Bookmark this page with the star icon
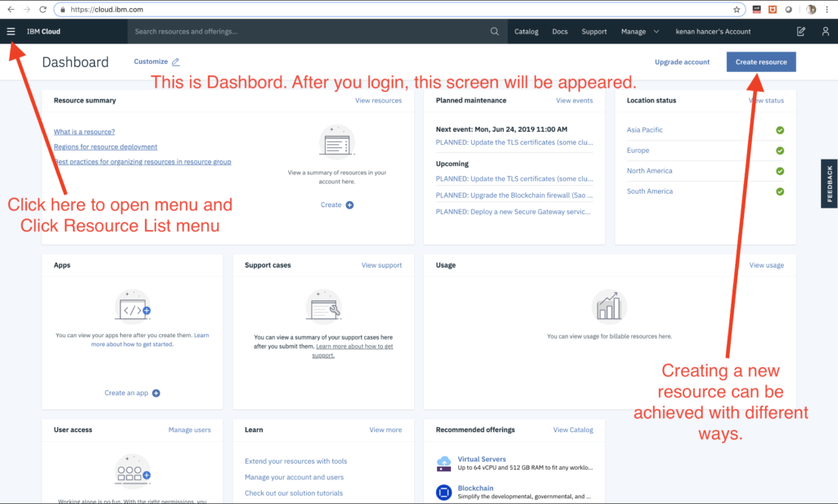Screen dimensions: 838x504 tap(737, 10)
